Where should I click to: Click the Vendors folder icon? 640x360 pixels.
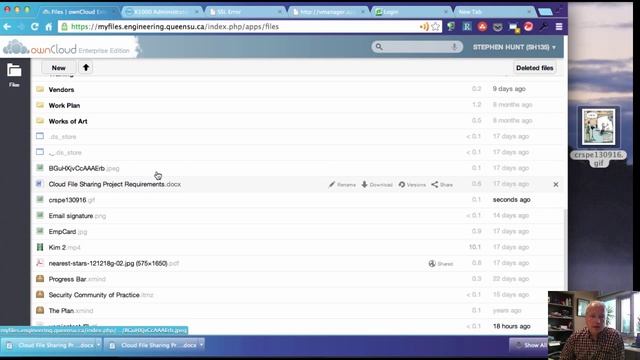(x=40, y=89)
